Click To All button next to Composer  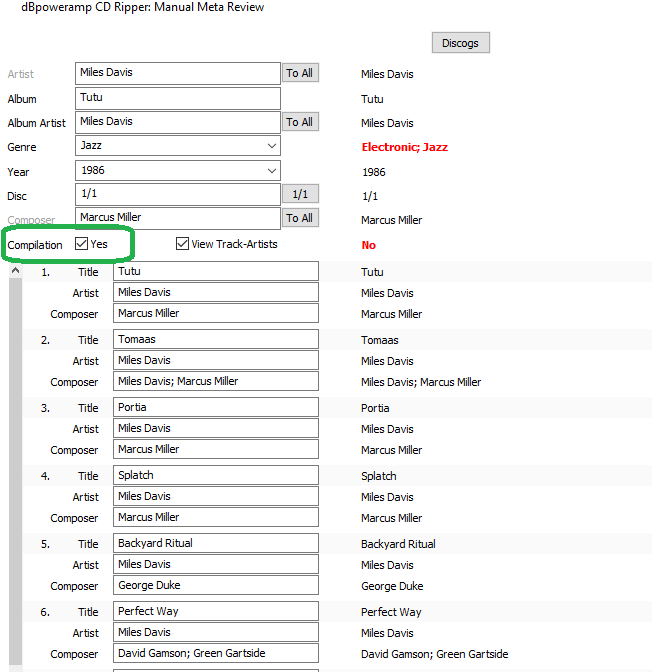click(x=300, y=218)
